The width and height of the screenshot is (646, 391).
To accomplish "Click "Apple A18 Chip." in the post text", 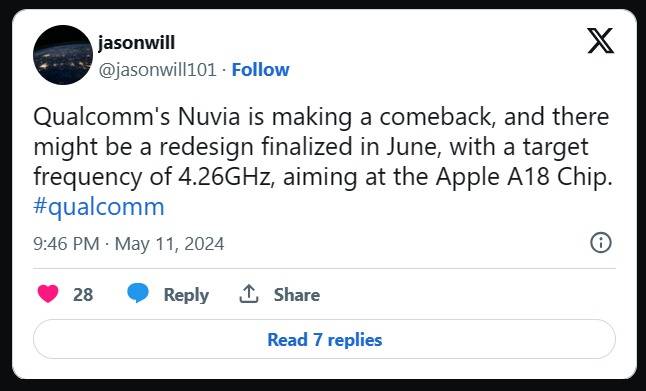I will coord(524,178).
